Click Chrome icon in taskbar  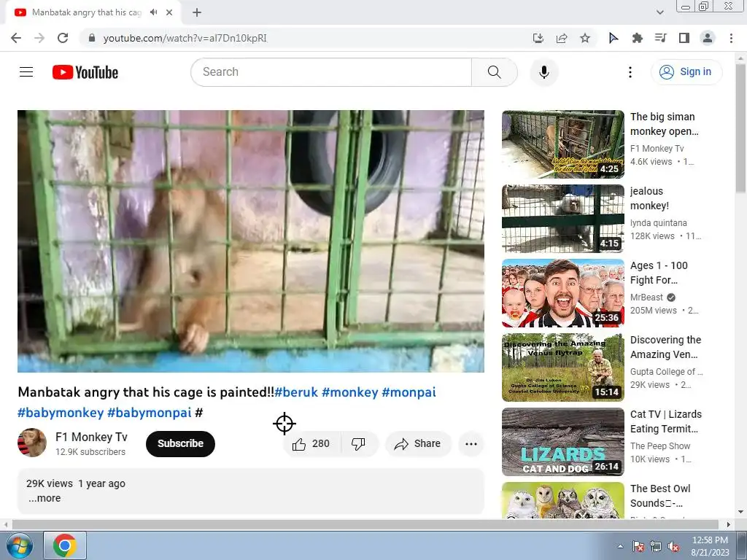[x=65, y=545]
